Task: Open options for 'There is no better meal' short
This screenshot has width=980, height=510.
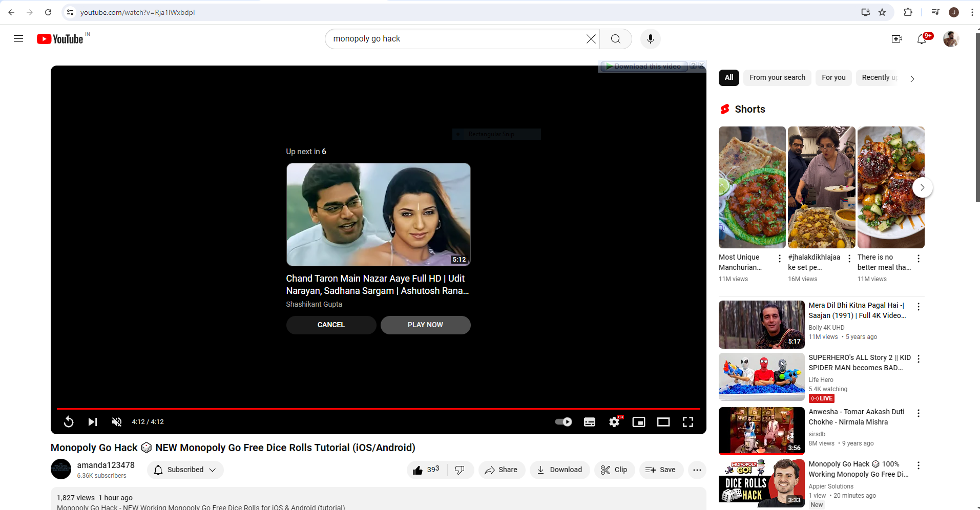Action: click(x=919, y=259)
